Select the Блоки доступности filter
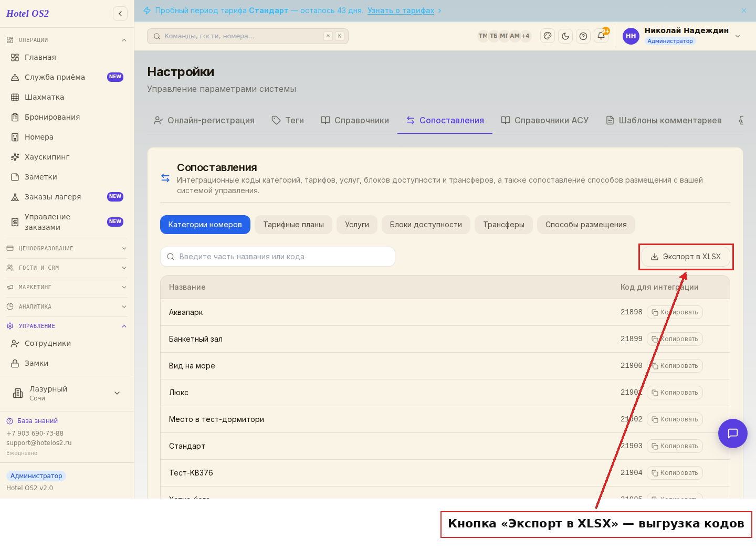This screenshot has width=756, height=550. [426, 225]
